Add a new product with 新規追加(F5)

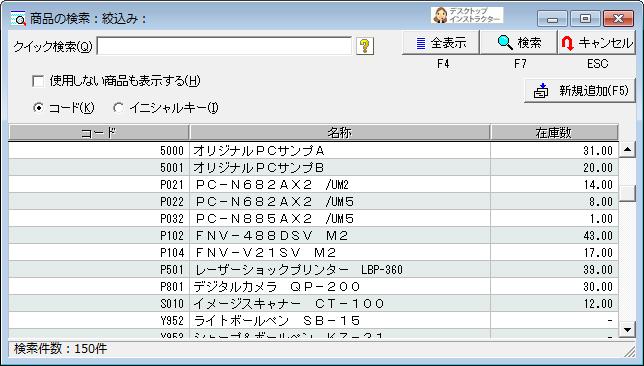pos(580,91)
